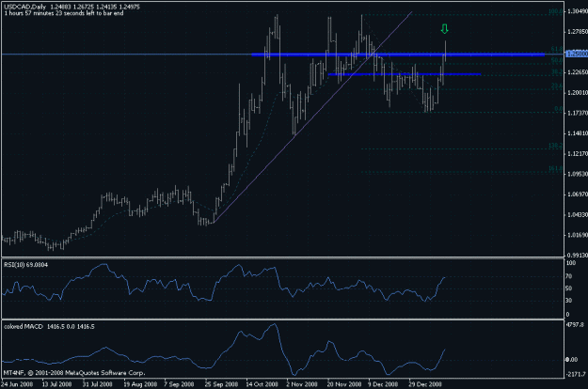Click the Fibonacci 61.8 level label
The image size is (588, 389).
pos(557,50)
